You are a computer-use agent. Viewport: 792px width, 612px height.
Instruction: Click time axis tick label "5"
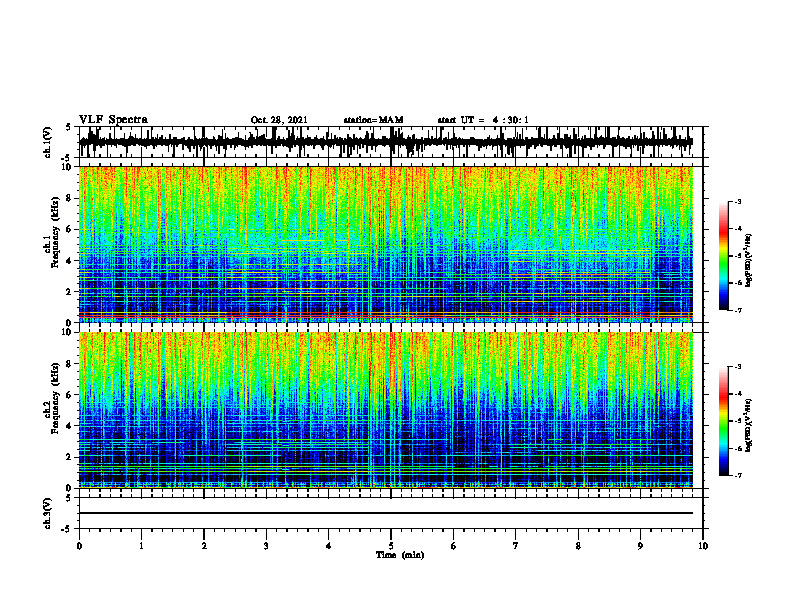[x=391, y=546]
